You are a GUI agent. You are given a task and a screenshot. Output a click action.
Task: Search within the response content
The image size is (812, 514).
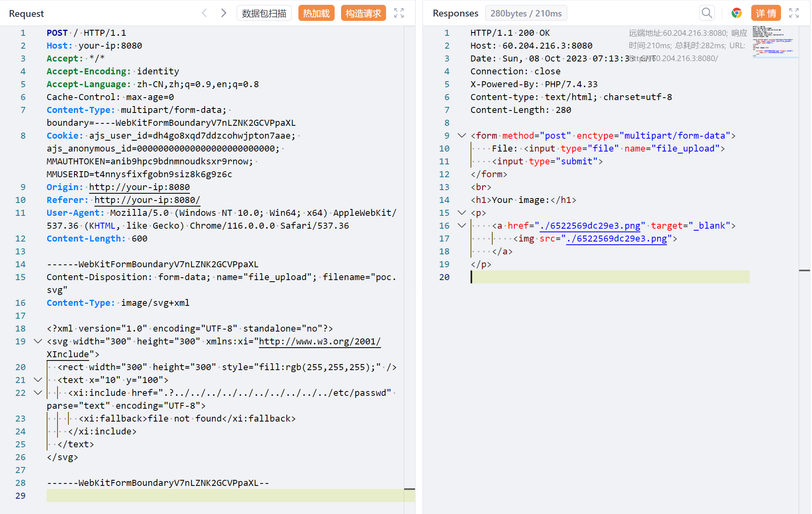pyautogui.click(x=707, y=13)
